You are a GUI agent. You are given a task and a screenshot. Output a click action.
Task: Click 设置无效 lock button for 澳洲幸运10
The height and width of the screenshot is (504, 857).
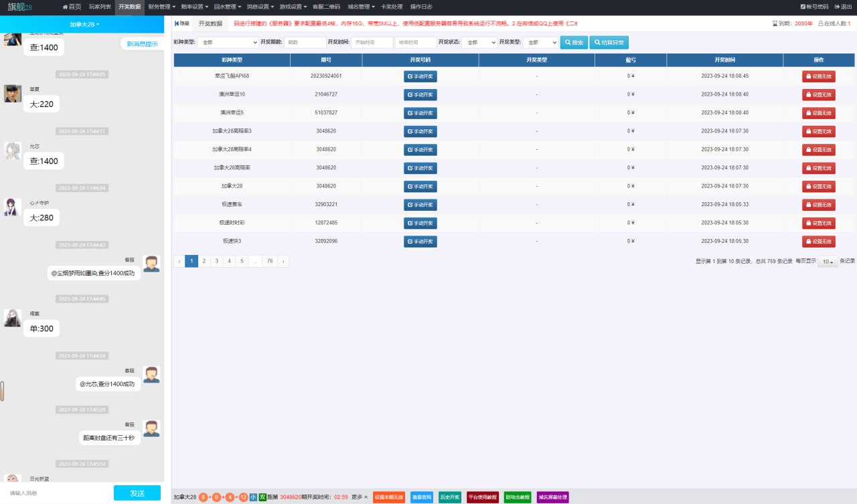pos(818,94)
